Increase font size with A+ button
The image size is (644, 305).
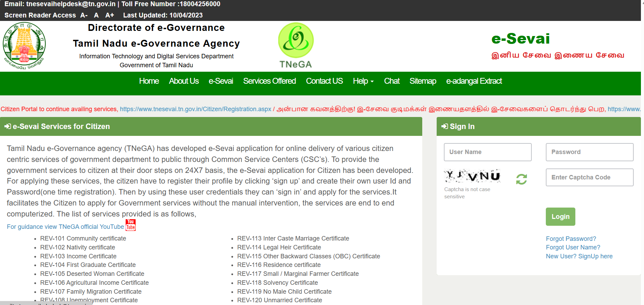110,15
